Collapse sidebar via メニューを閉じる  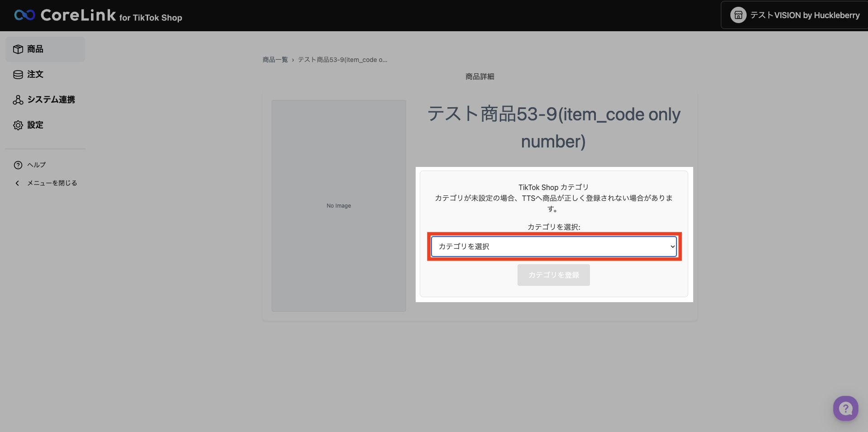tap(46, 183)
